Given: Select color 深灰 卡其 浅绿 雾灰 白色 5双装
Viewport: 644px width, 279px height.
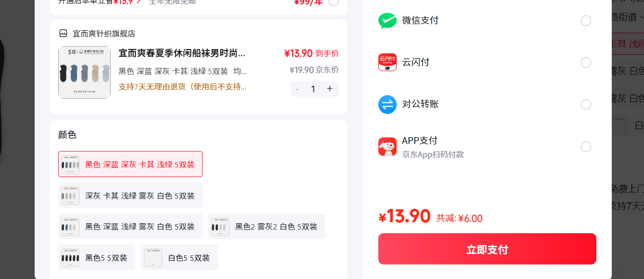Looking at the screenshot, I should click(130, 195).
